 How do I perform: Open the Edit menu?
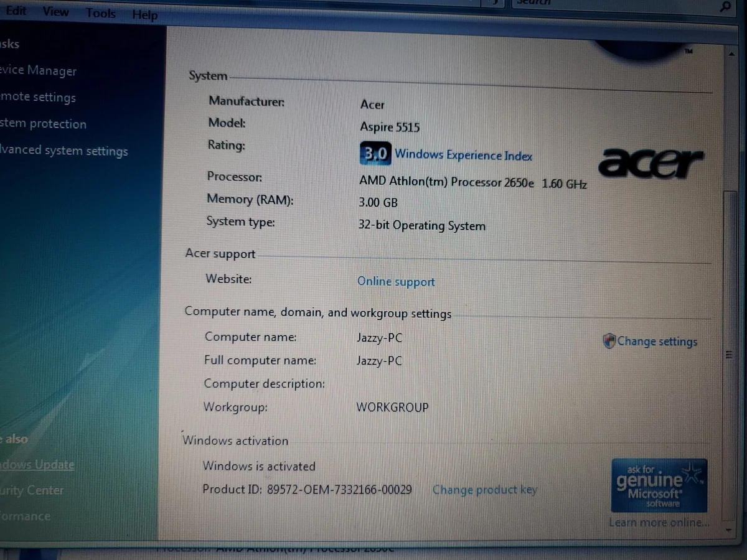(15, 11)
